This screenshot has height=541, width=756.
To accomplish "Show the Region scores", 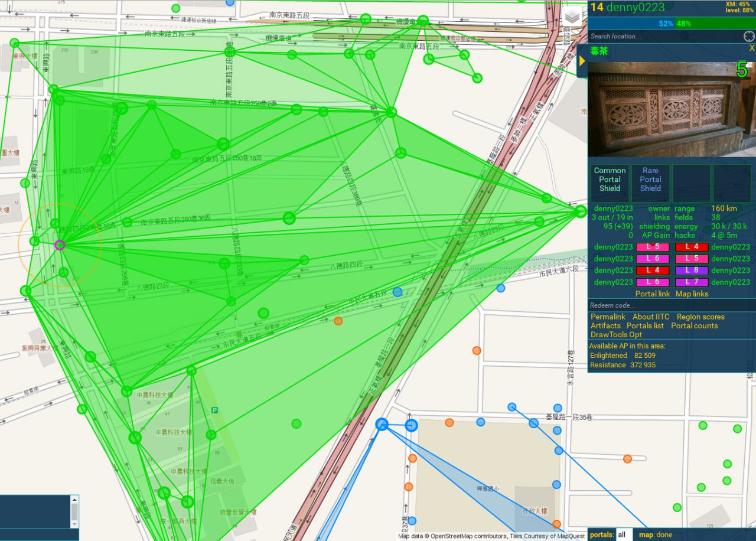I will 700,317.
